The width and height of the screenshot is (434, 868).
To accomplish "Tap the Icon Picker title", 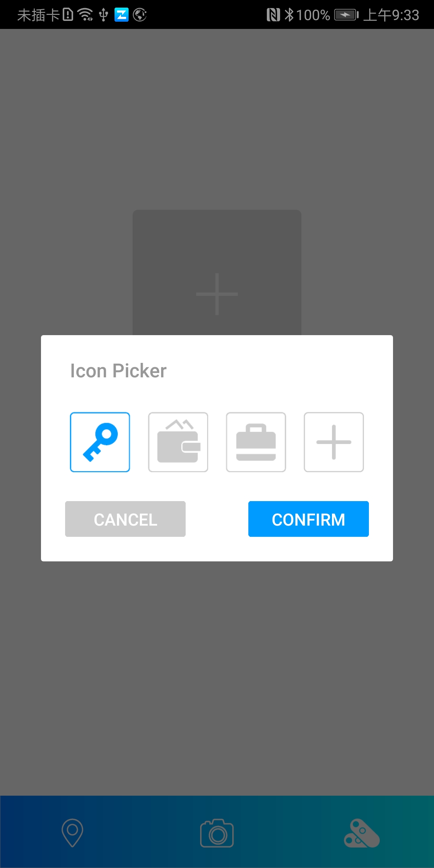I will 118,371.
